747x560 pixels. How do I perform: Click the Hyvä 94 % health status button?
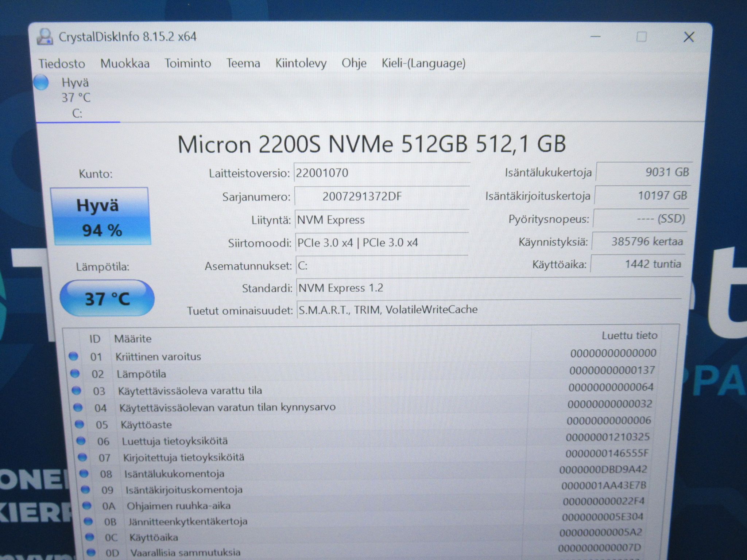101,217
